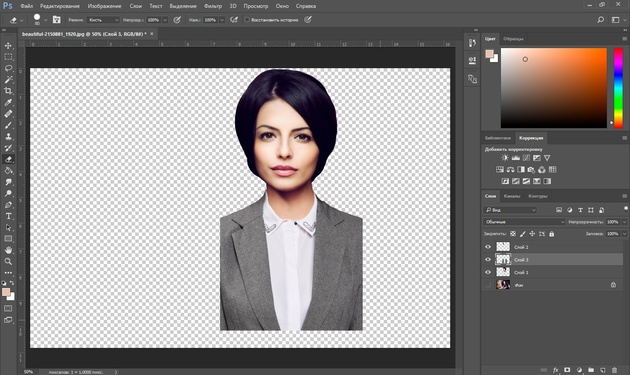Select the Hand tool

(8, 250)
